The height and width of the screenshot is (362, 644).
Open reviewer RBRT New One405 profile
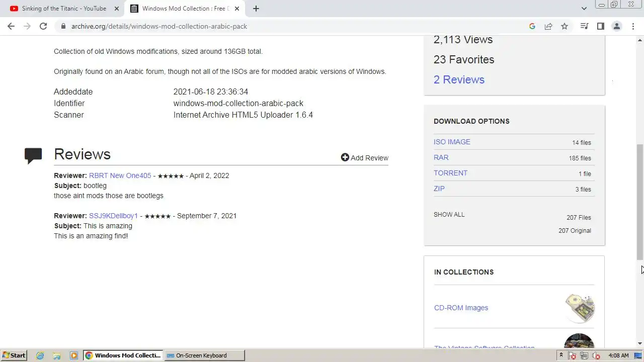pos(120,175)
